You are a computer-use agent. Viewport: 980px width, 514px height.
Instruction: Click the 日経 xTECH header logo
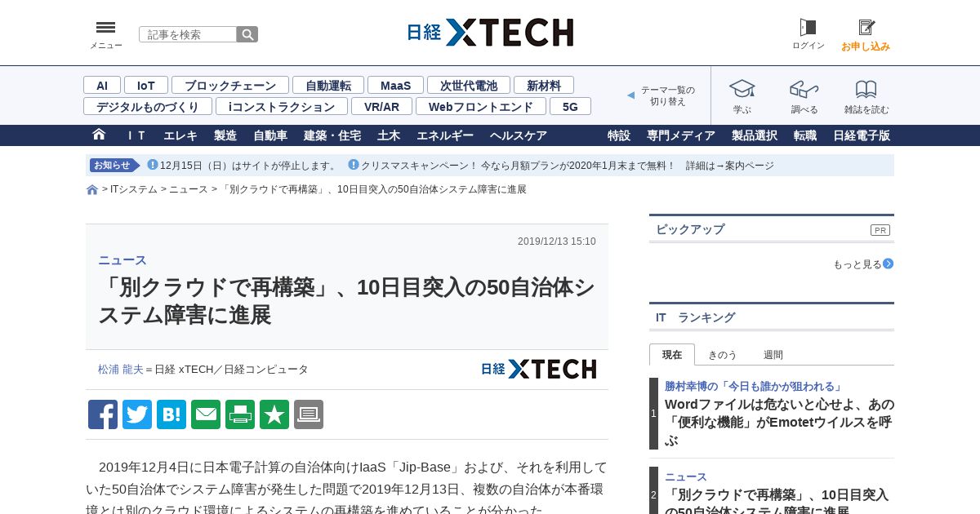pyautogui.click(x=490, y=33)
